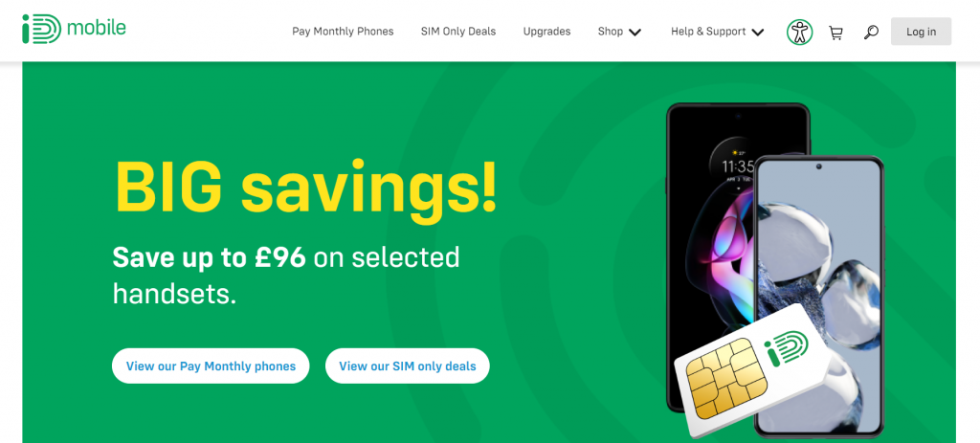Open the accessibility tools icon
Screen dimensions: 980x443
(799, 32)
